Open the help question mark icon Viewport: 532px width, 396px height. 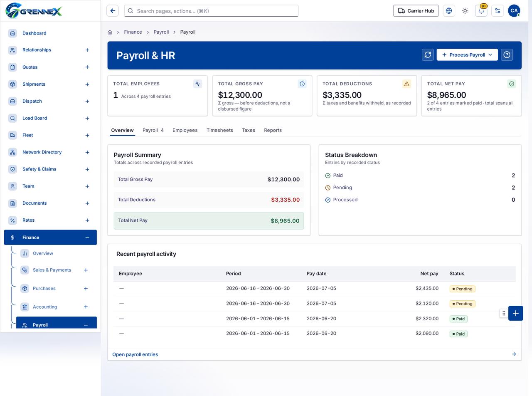507,55
